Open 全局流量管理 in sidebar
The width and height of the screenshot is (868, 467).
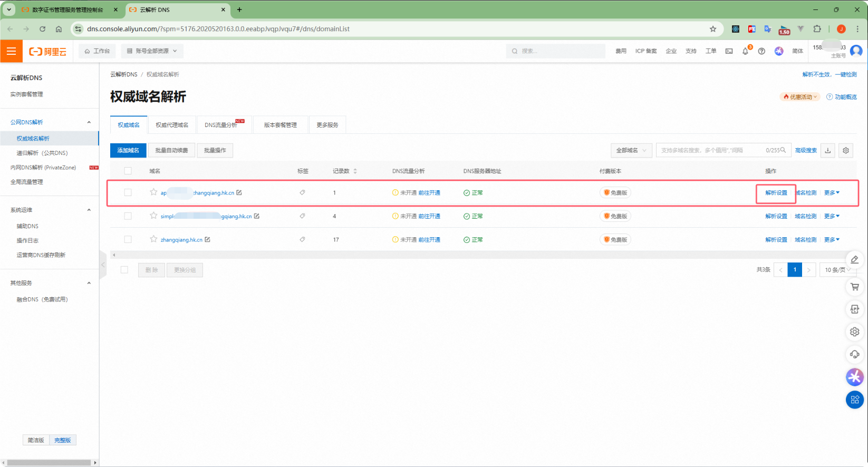(x=27, y=182)
